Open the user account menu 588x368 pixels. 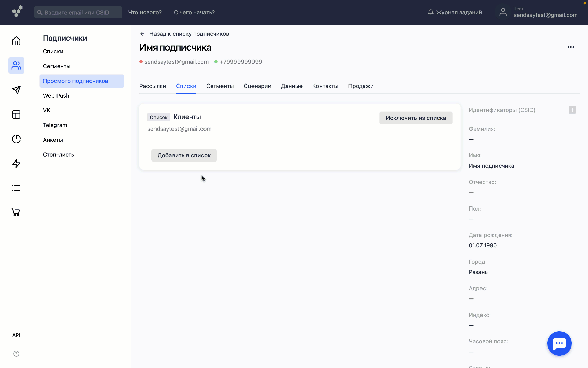(x=539, y=12)
